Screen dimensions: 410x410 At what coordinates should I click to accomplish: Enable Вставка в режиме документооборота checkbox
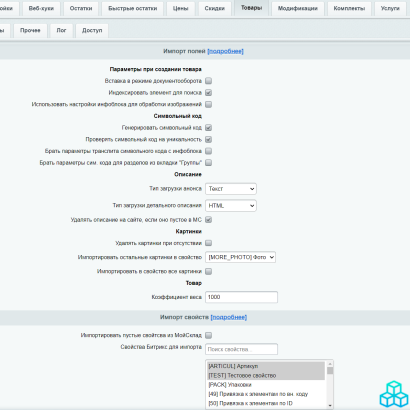[x=209, y=81]
